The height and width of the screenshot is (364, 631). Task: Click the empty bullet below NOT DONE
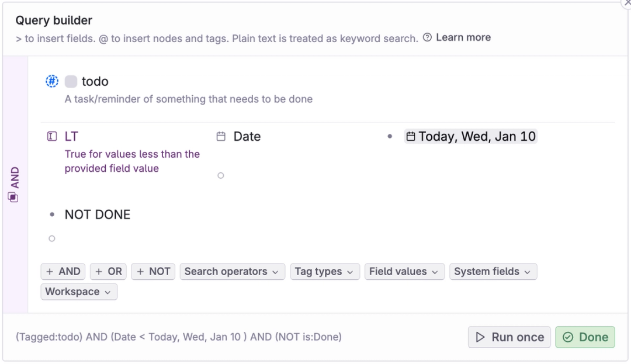point(52,238)
